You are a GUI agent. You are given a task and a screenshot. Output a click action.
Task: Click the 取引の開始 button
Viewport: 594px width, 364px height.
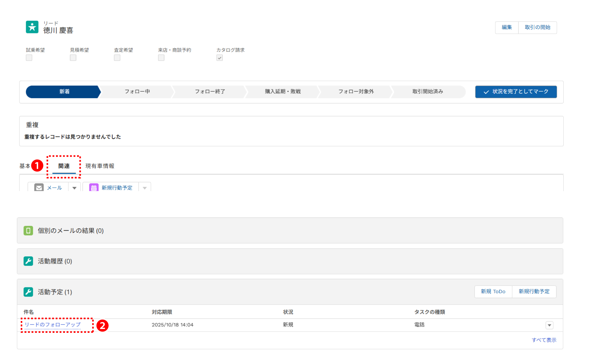click(537, 28)
